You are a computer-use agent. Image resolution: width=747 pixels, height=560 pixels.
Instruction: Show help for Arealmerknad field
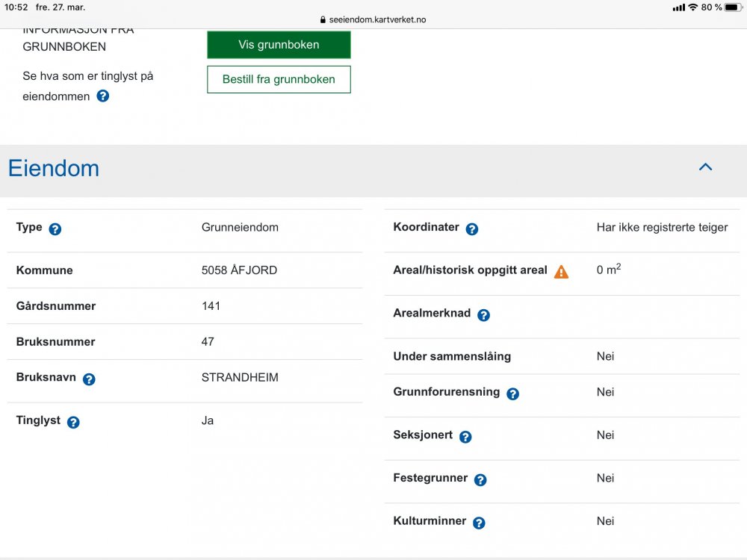pos(483,315)
